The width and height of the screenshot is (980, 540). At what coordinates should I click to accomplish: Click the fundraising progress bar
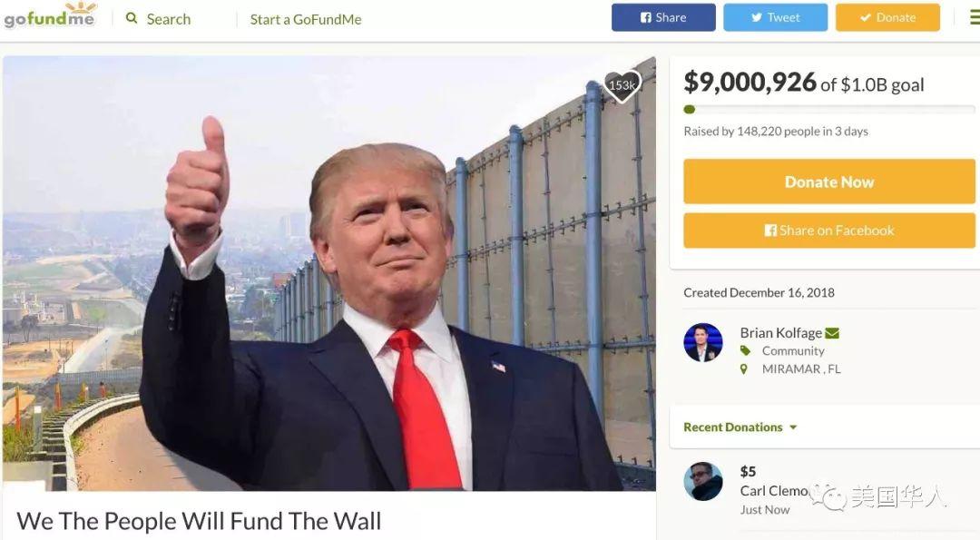tap(829, 110)
